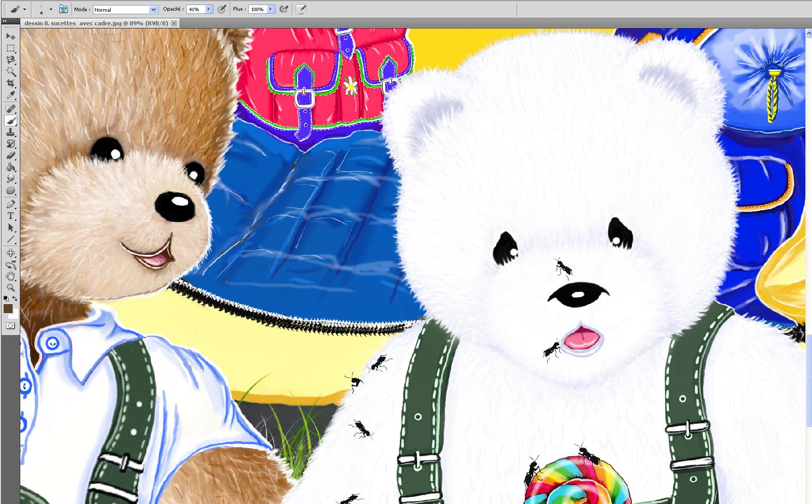Image resolution: width=812 pixels, height=504 pixels.
Task: Activate the Zoom magnifier tool
Action: (11, 287)
